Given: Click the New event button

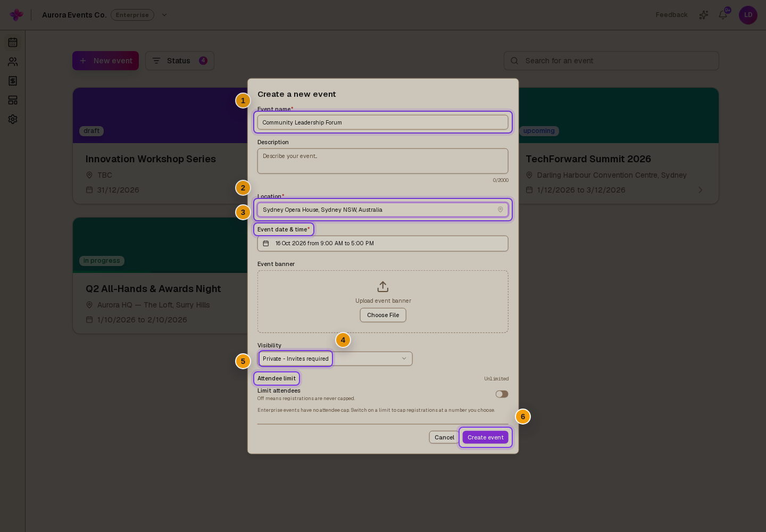Looking at the screenshot, I should pyautogui.click(x=105, y=61).
